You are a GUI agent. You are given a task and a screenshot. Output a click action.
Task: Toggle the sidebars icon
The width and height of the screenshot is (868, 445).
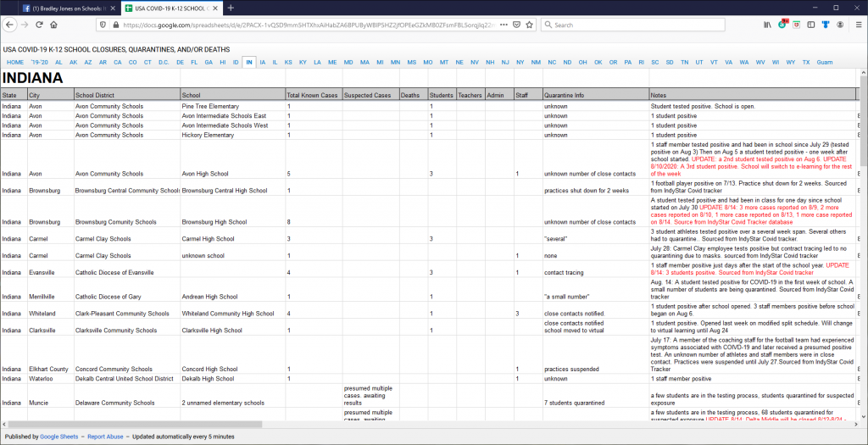811,25
